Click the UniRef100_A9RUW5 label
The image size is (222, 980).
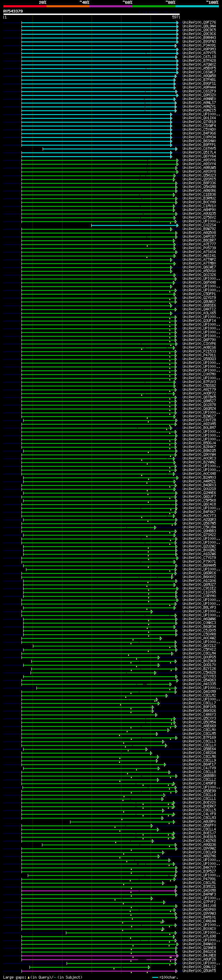click(199, 168)
